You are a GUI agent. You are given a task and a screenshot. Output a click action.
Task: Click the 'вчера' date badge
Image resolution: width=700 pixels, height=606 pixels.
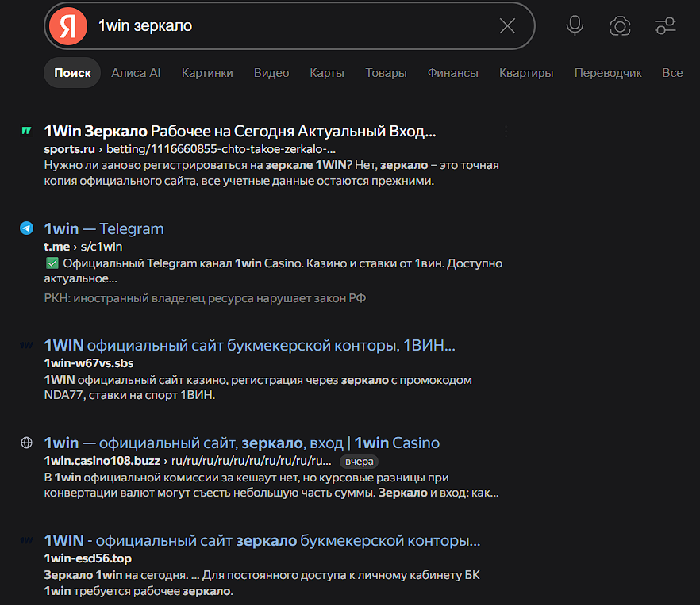[x=359, y=462]
